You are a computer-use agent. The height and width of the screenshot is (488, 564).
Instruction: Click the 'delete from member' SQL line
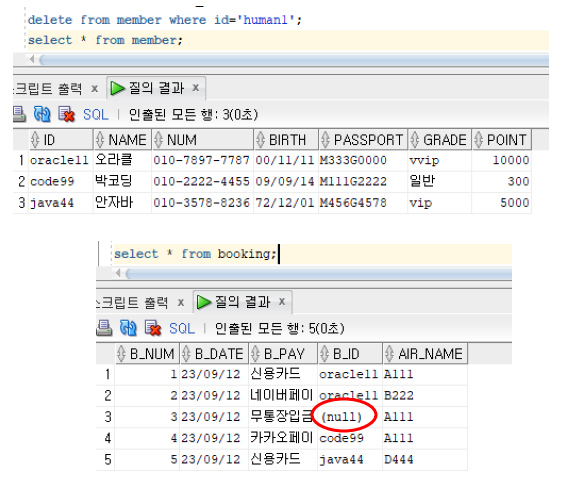165,20
